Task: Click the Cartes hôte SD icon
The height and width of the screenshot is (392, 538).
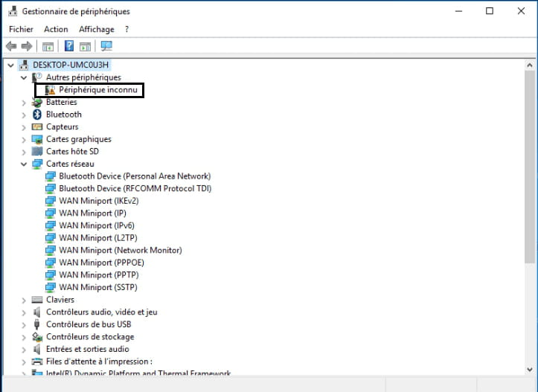Action: tap(36, 151)
